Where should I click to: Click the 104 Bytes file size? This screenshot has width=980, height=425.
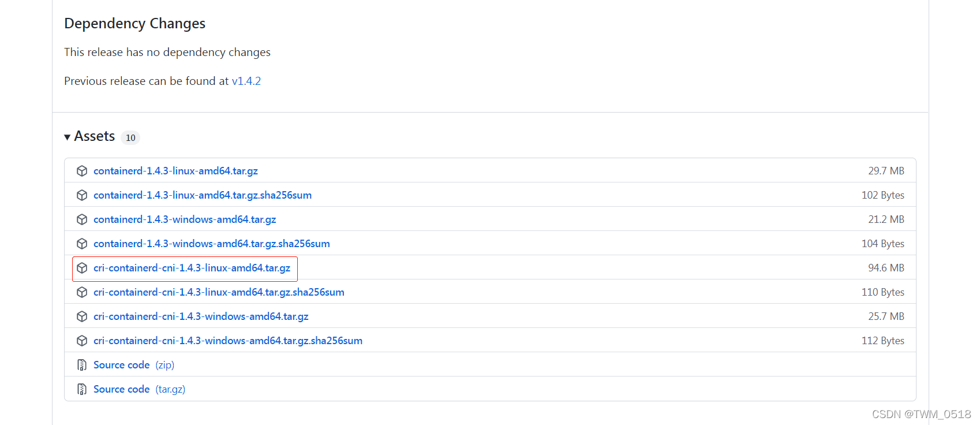(x=883, y=244)
